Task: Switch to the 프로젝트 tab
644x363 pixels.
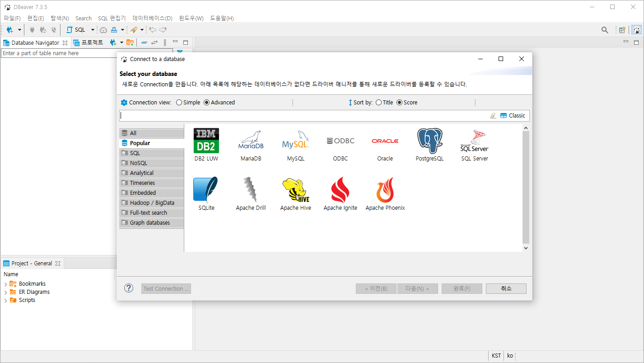Action: pyautogui.click(x=89, y=42)
